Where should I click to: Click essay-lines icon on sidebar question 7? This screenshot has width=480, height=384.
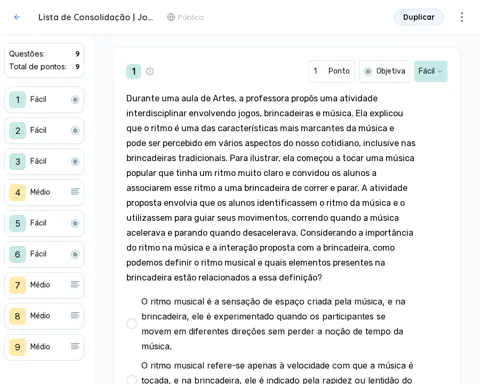click(75, 284)
